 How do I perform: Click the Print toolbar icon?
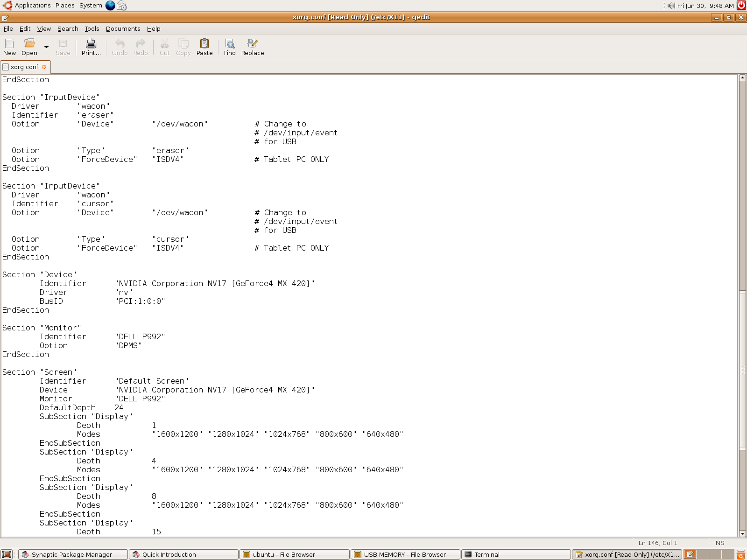pos(91,47)
